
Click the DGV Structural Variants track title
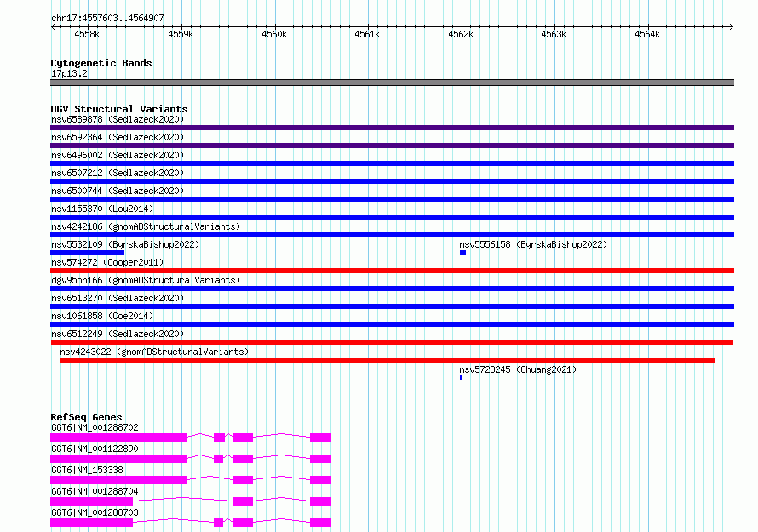[119, 109]
